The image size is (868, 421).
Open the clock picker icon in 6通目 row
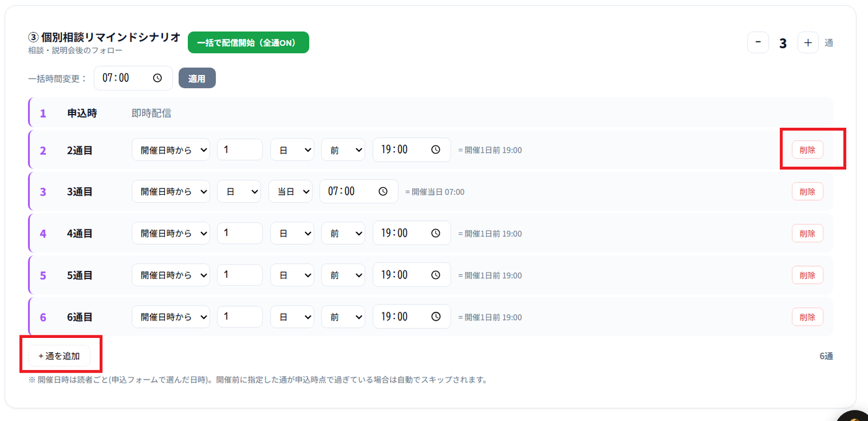coord(436,316)
